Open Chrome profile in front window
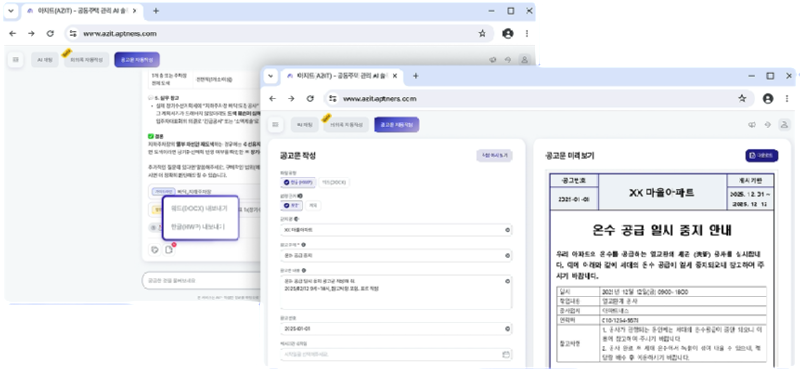Viewport: 800px width, 369px height. click(768, 99)
